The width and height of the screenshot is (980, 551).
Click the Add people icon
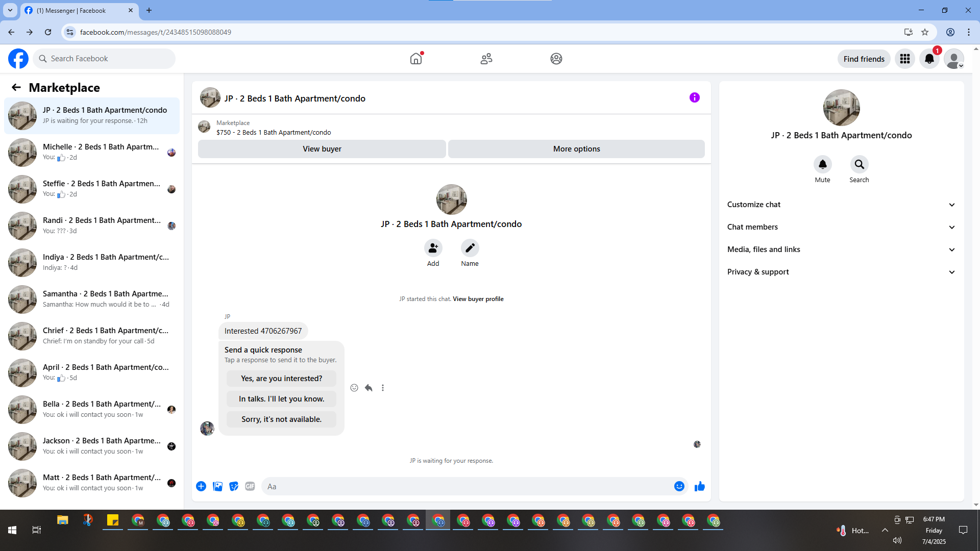[433, 248]
